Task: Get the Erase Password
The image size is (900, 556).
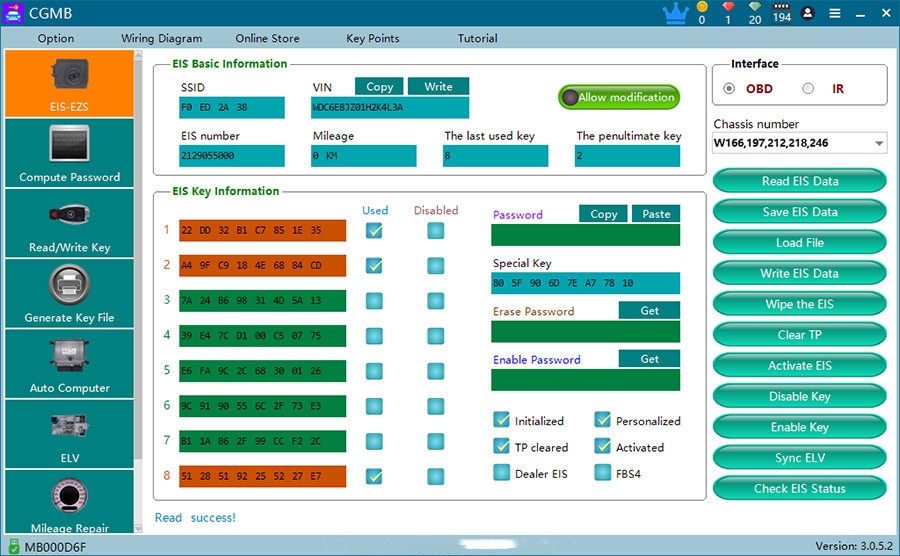Action: point(649,310)
